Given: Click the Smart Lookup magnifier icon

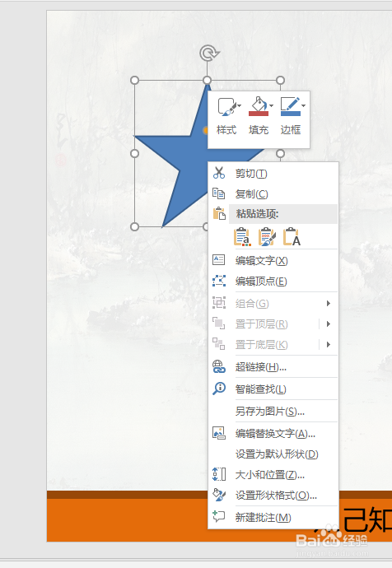Looking at the screenshot, I should click(x=219, y=389).
